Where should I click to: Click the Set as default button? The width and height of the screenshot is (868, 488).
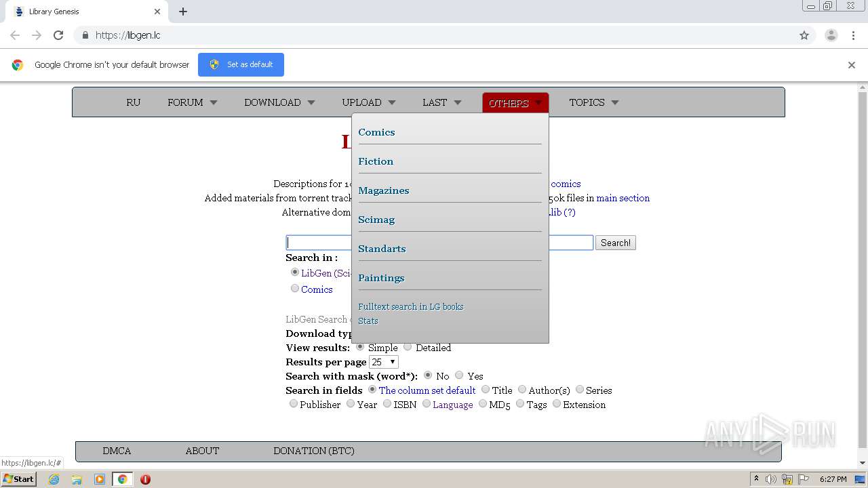[x=241, y=64]
